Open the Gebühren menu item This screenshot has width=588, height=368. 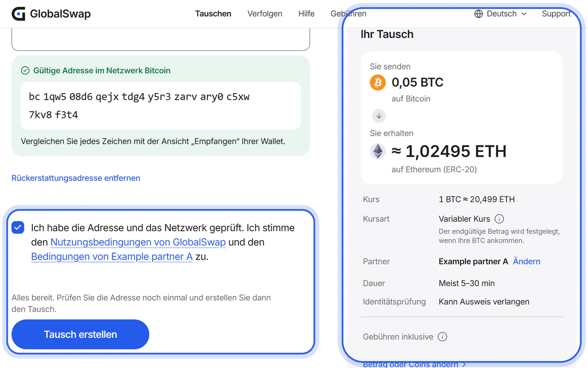[x=348, y=14]
